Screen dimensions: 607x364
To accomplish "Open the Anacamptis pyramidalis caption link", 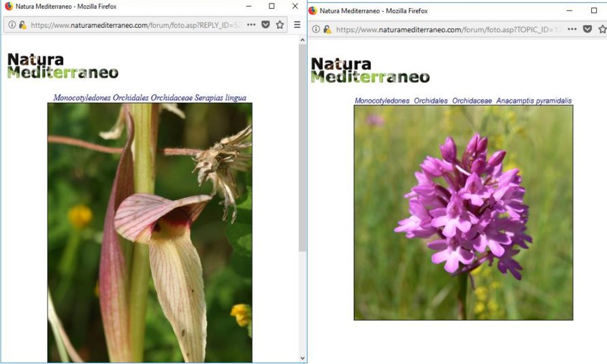I will tap(463, 101).
